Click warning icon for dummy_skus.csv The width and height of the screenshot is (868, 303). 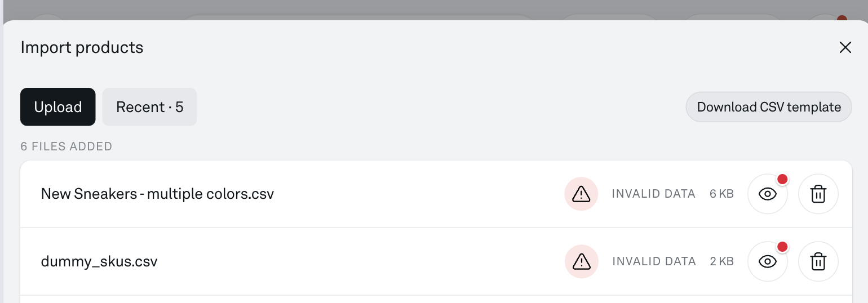coord(581,262)
